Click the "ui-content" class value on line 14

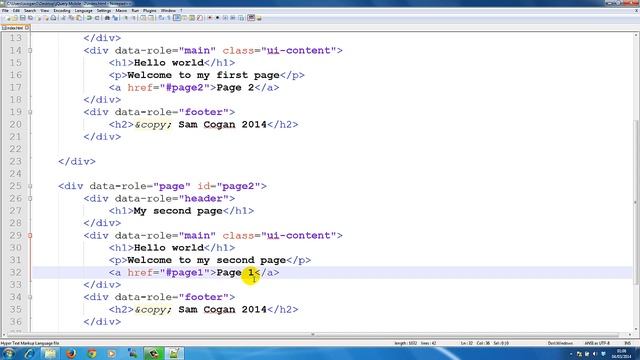[299, 51]
